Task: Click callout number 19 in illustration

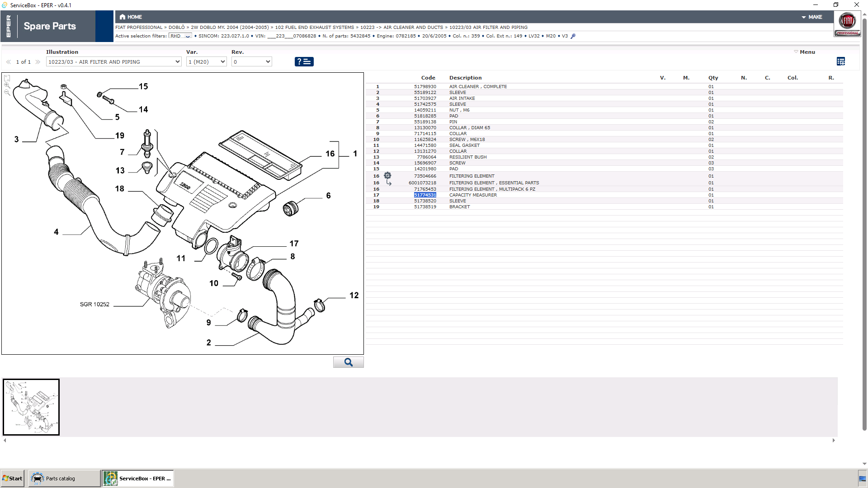Action: (x=119, y=136)
